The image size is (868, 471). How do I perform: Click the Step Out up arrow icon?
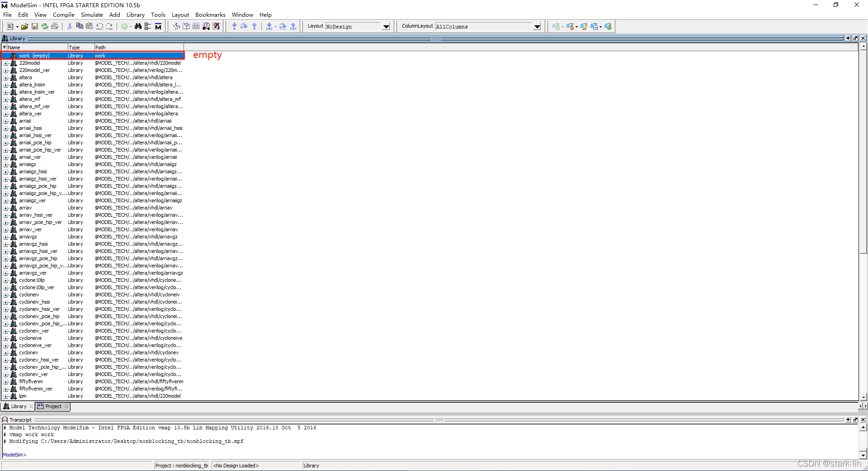click(x=255, y=27)
